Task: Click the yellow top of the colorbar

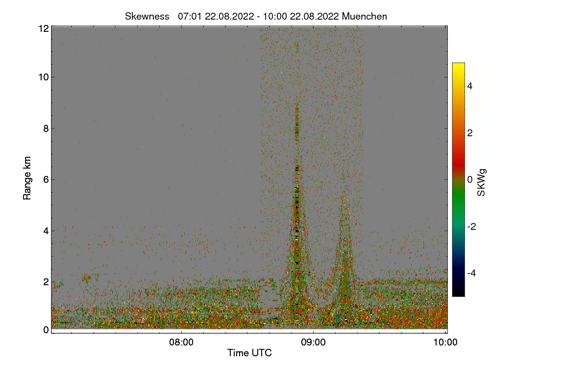Action: 458,66
